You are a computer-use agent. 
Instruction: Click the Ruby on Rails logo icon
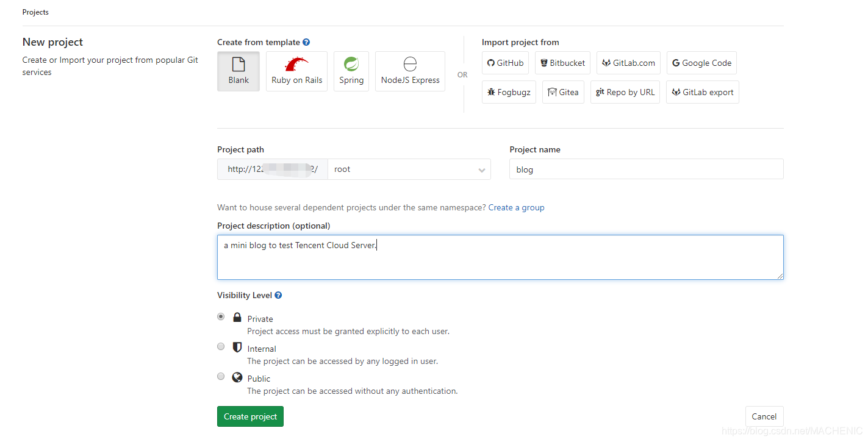(297, 63)
